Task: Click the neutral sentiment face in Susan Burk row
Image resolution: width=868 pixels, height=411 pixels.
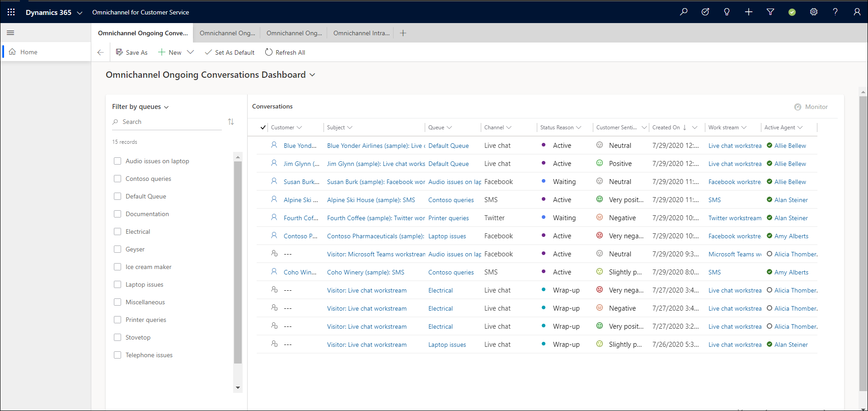Action: pos(600,181)
